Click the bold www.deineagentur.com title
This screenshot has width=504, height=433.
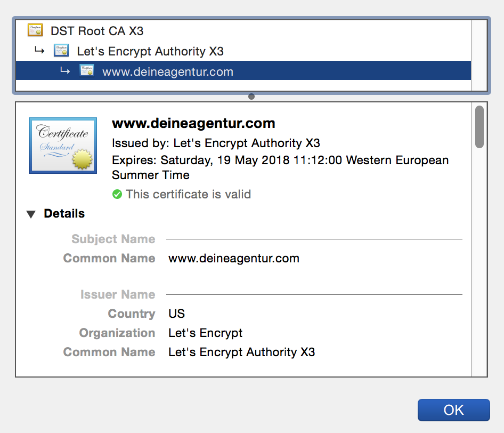click(x=193, y=123)
